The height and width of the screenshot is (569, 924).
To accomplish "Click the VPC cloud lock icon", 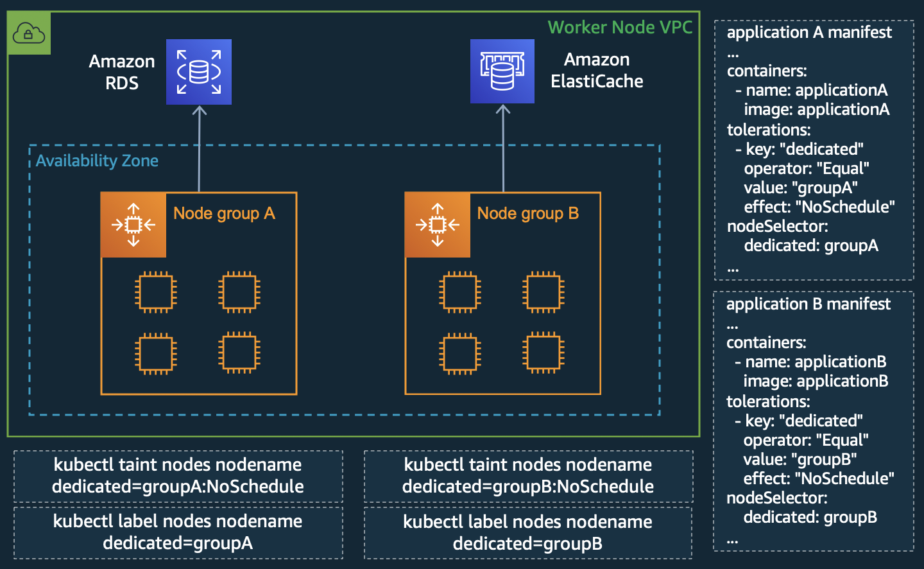I will (x=29, y=33).
